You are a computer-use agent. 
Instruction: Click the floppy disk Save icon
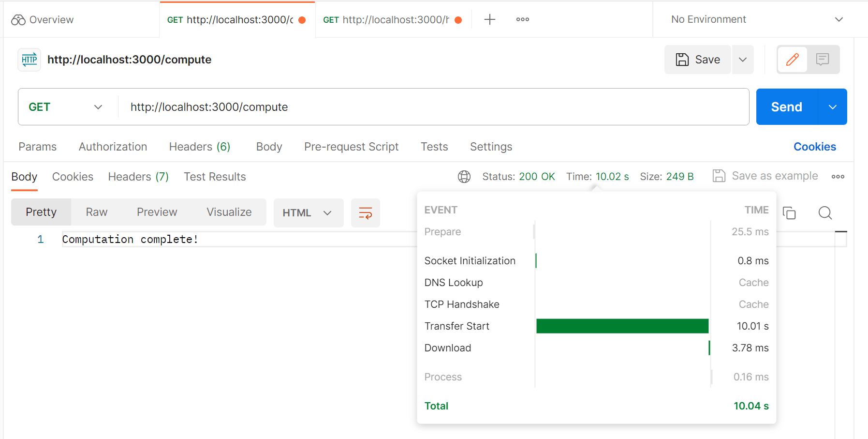point(682,60)
